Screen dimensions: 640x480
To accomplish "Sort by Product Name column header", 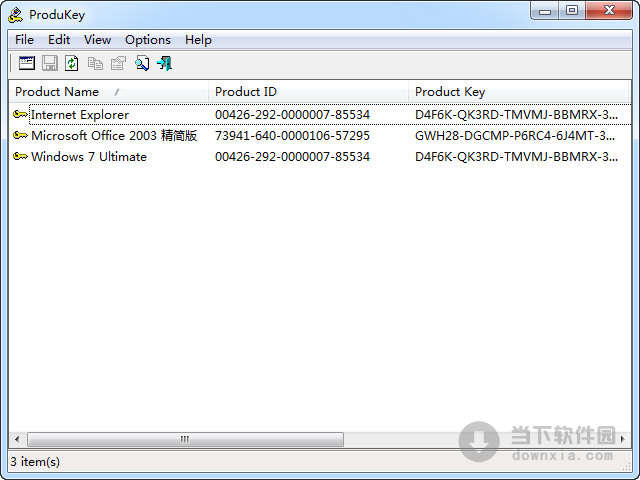I will 108,91.
